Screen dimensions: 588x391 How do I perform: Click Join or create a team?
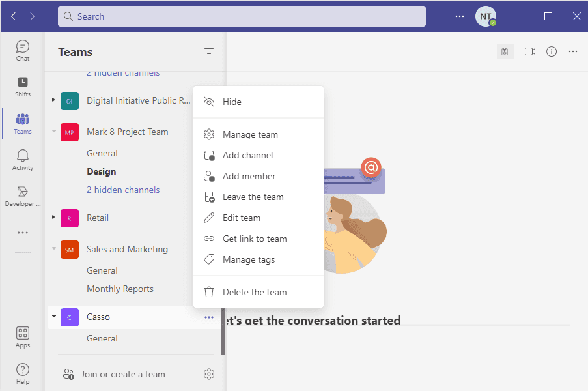pyautogui.click(x=114, y=374)
